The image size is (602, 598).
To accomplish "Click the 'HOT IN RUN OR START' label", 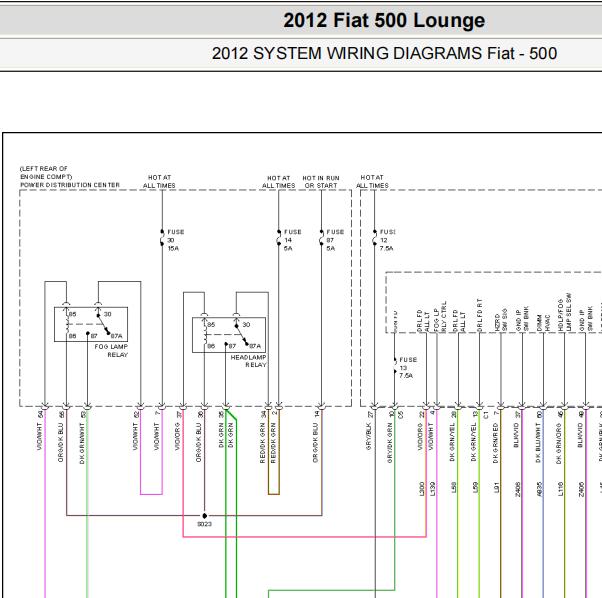I will tap(321, 182).
